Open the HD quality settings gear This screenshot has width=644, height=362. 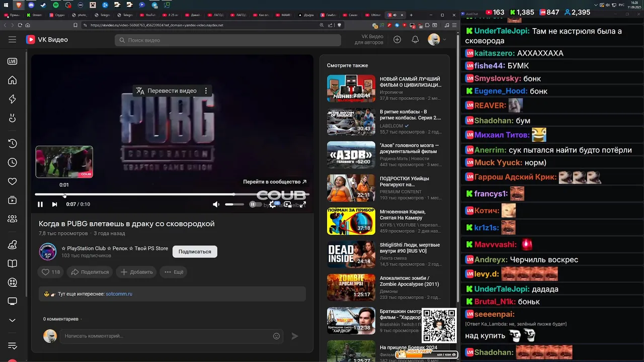pyautogui.click(x=273, y=204)
